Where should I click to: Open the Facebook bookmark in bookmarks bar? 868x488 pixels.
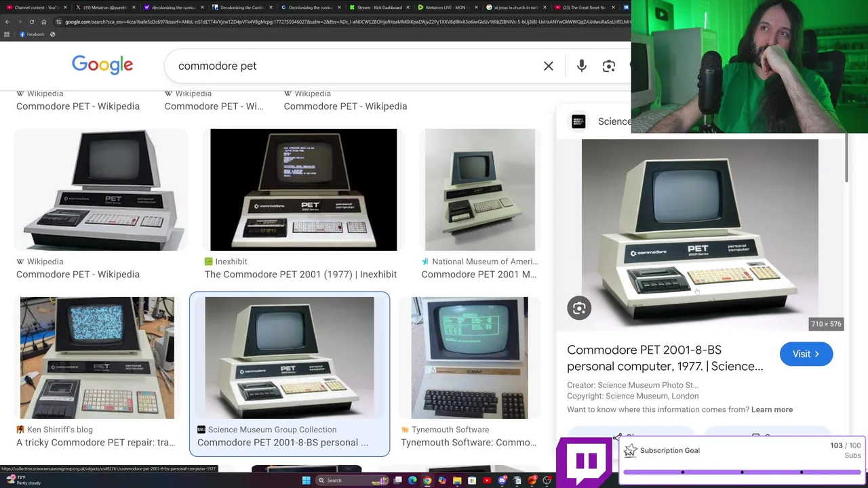(32, 34)
